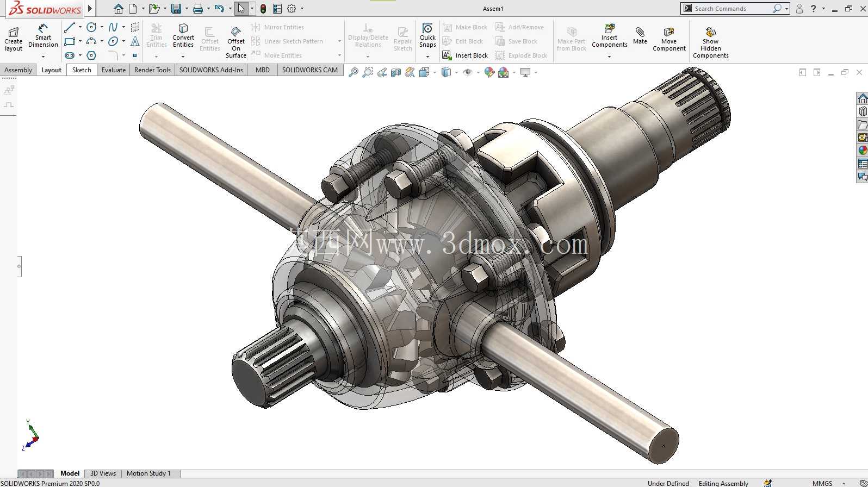
Task: Toggle the Select cursor tool
Action: 241,9
